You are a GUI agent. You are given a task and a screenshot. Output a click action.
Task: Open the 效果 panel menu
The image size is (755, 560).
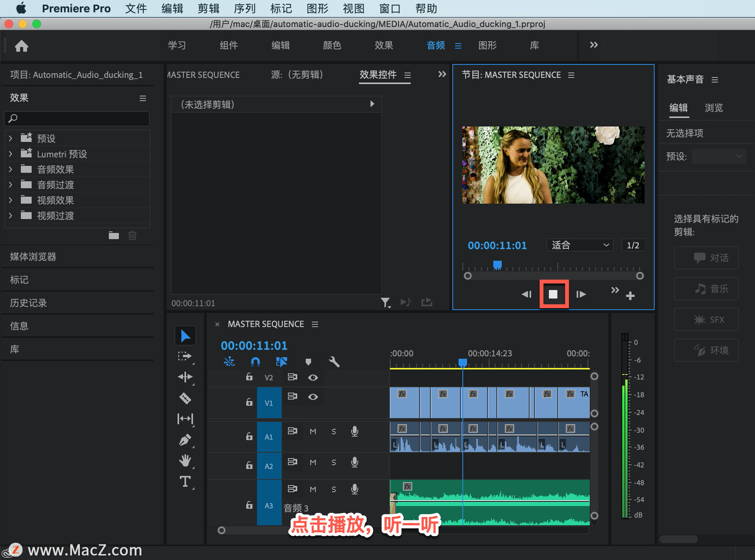(x=143, y=98)
